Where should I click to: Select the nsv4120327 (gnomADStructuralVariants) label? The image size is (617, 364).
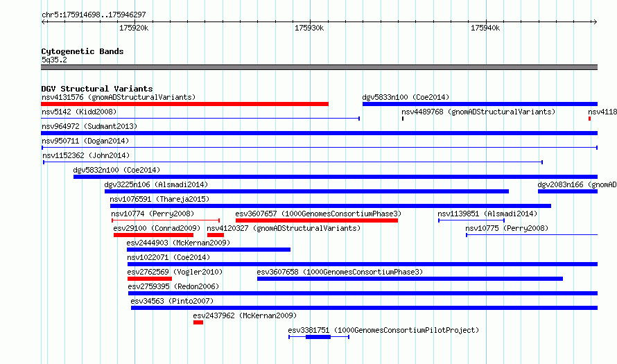pos(284,228)
